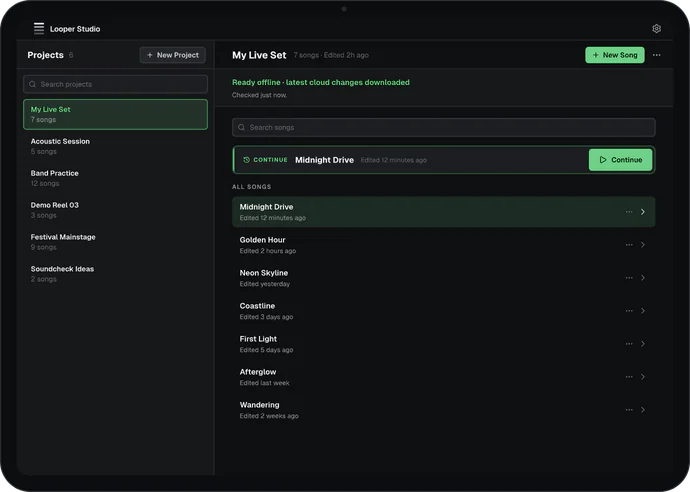This screenshot has width=690, height=492.
Task: Open options menu for Midnight Drive song row
Action: pos(629,212)
